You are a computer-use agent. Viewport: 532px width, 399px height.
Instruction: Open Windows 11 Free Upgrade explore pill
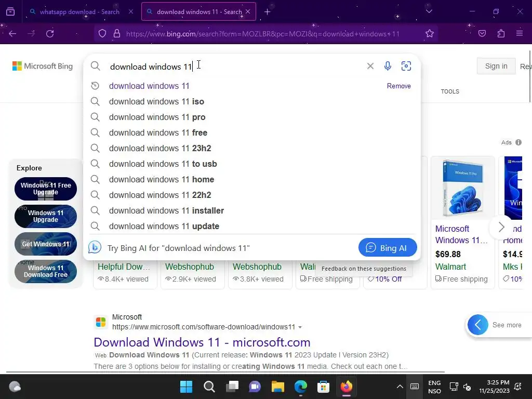46,189
